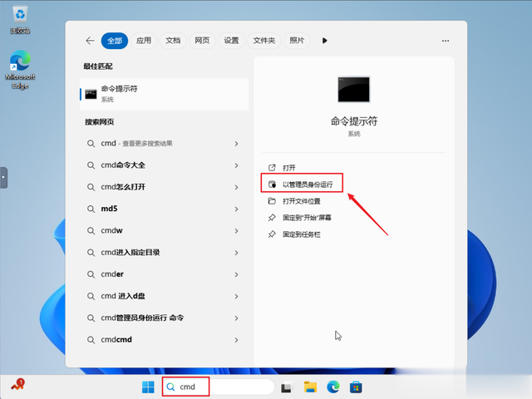The image size is (532, 399).
Task: Expand the chevron for 'cmd管理员身份运行 命令'
Action: tap(236, 318)
